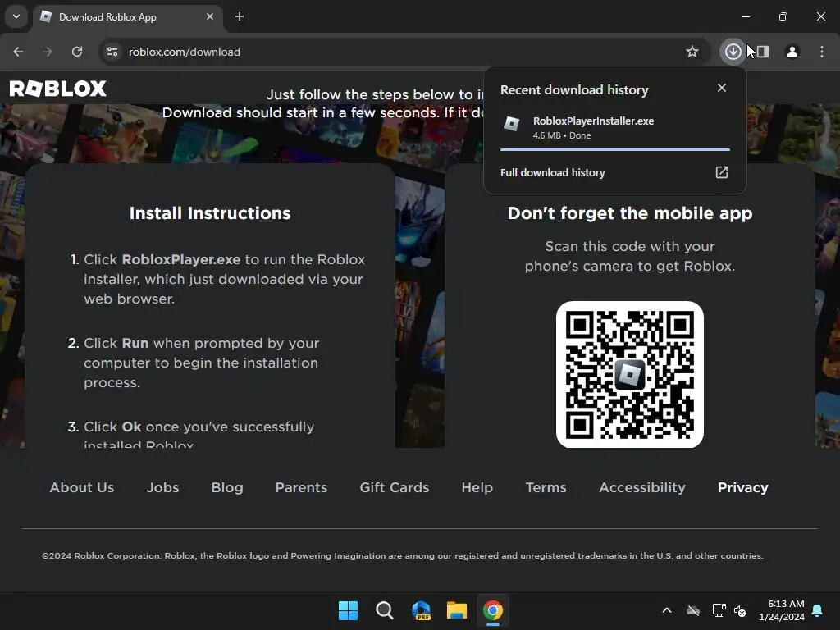Expand the tab search dropdown arrow
The image size is (840, 630).
(16, 16)
